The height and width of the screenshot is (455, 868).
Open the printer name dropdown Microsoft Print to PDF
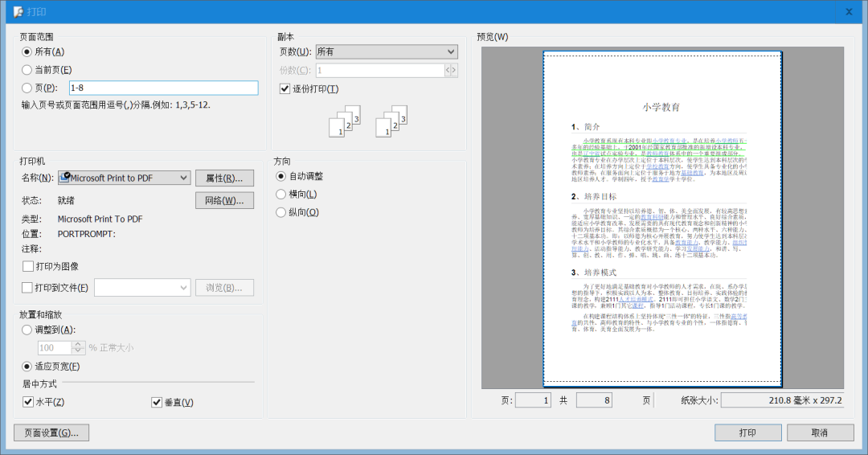[x=125, y=178]
